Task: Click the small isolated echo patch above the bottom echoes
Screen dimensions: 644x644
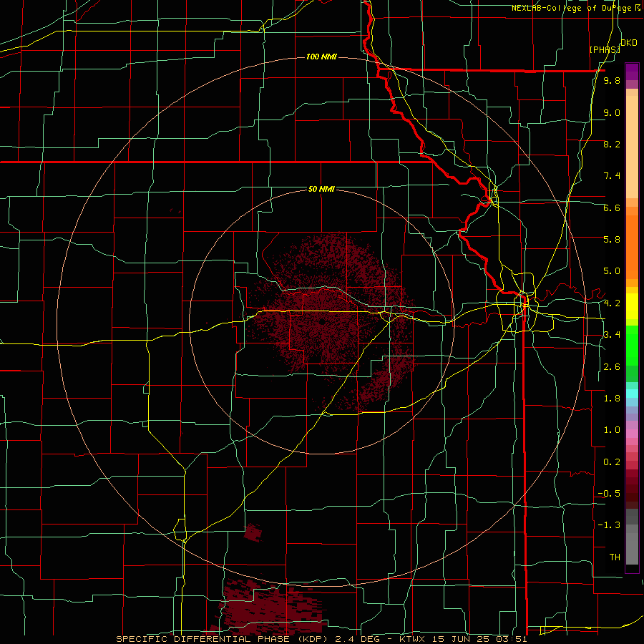Action: (x=252, y=532)
